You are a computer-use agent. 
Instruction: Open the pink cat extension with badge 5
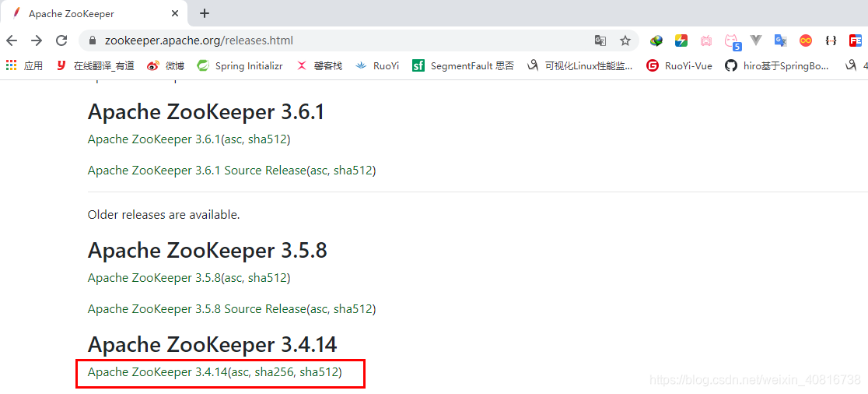[733, 41]
